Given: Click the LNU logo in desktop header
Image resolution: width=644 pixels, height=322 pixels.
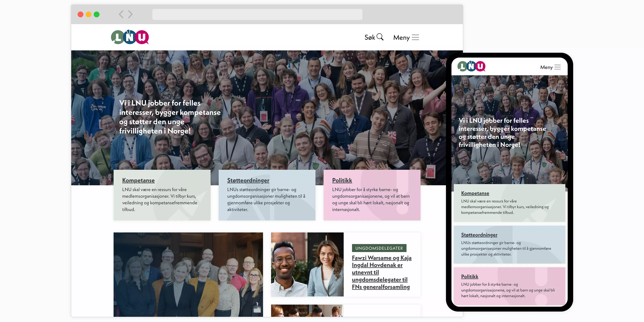Looking at the screenshot, I should click(x=130, y=37).
